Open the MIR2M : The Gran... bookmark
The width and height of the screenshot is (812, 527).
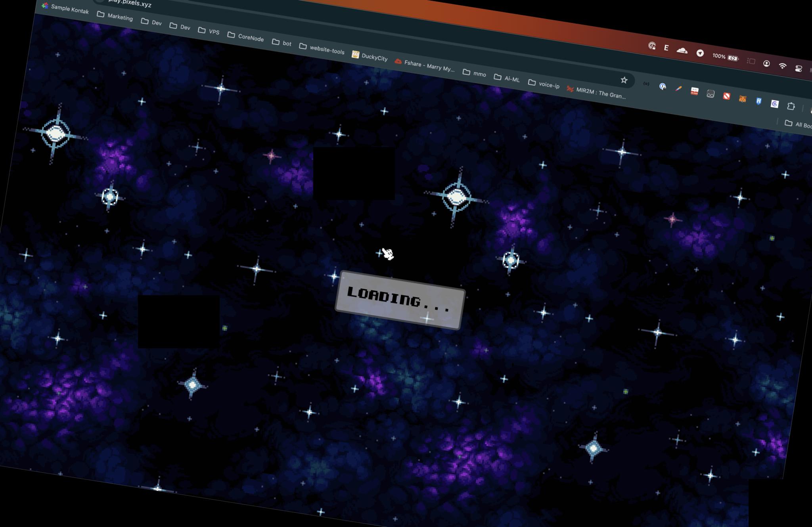[596, 92]
